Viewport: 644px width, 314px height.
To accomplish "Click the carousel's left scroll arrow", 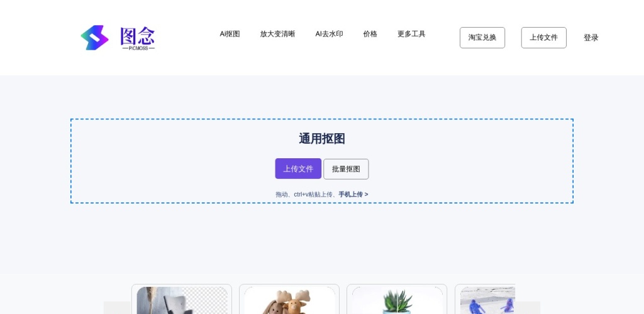I will (x=117, y=307).
